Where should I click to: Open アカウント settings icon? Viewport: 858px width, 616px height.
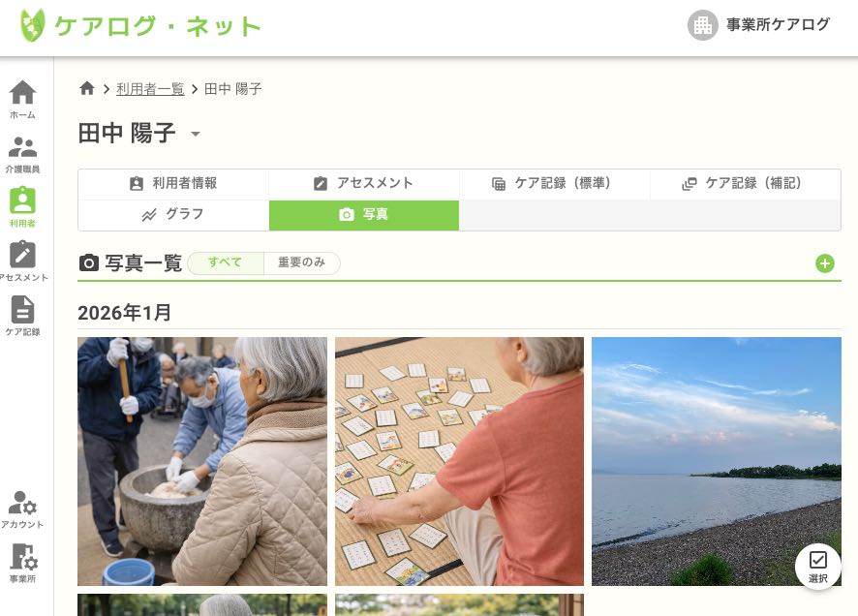(x=22, y=509)
